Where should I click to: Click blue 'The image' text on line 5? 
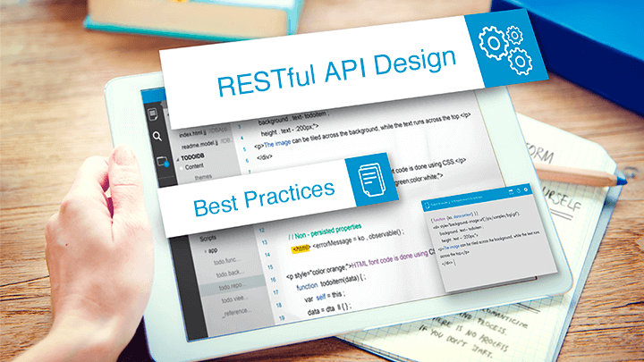tap(277, 144)
